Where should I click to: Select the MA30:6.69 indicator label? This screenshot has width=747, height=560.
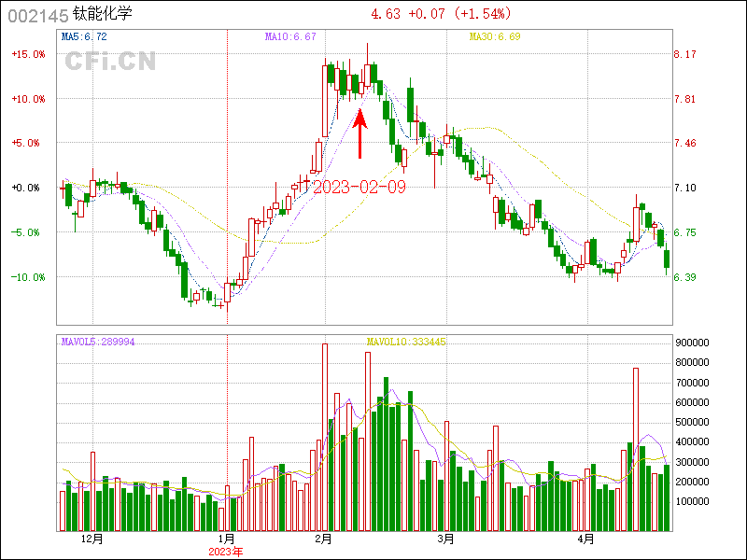494,37
